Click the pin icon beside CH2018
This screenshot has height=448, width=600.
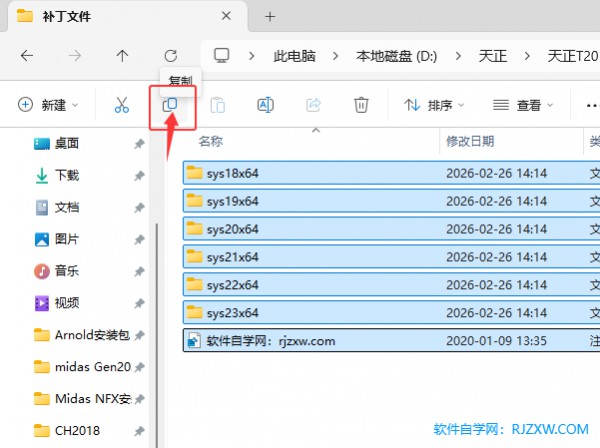[x=139, y=431]
